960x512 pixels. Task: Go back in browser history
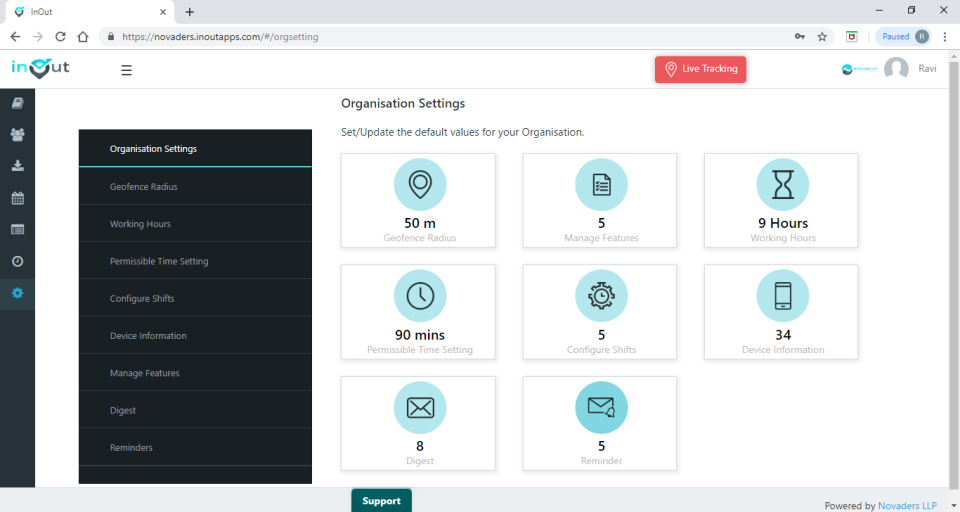pos(15,37)
